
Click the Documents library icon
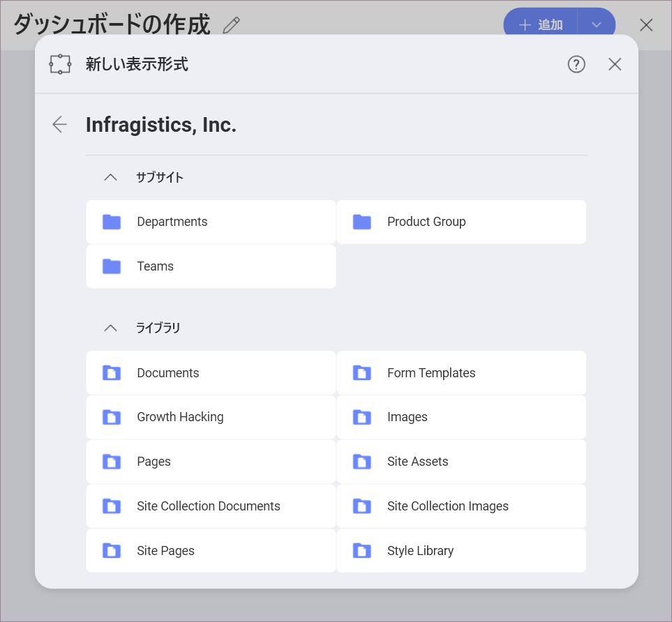point(112,372)
